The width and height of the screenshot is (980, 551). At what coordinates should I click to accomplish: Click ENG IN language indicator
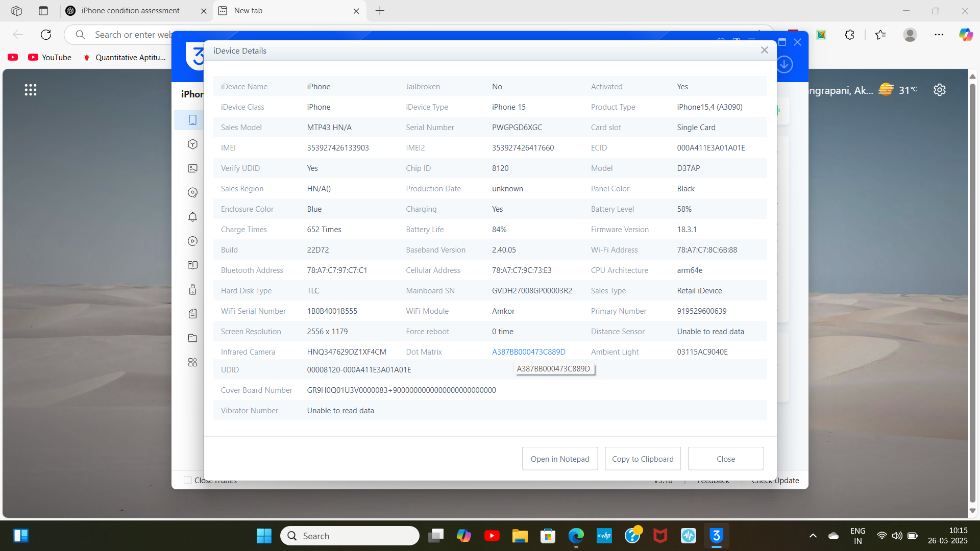coord(857,536)
